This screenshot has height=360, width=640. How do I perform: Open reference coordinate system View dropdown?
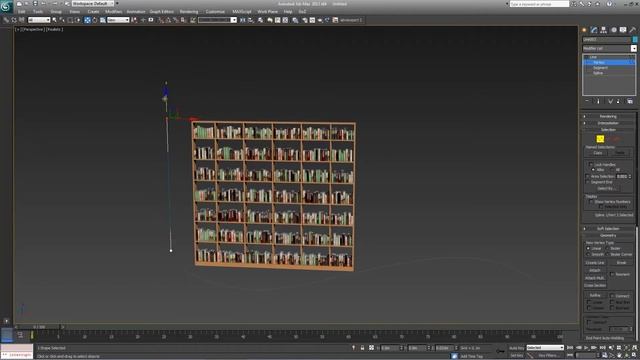click(118, 20)
